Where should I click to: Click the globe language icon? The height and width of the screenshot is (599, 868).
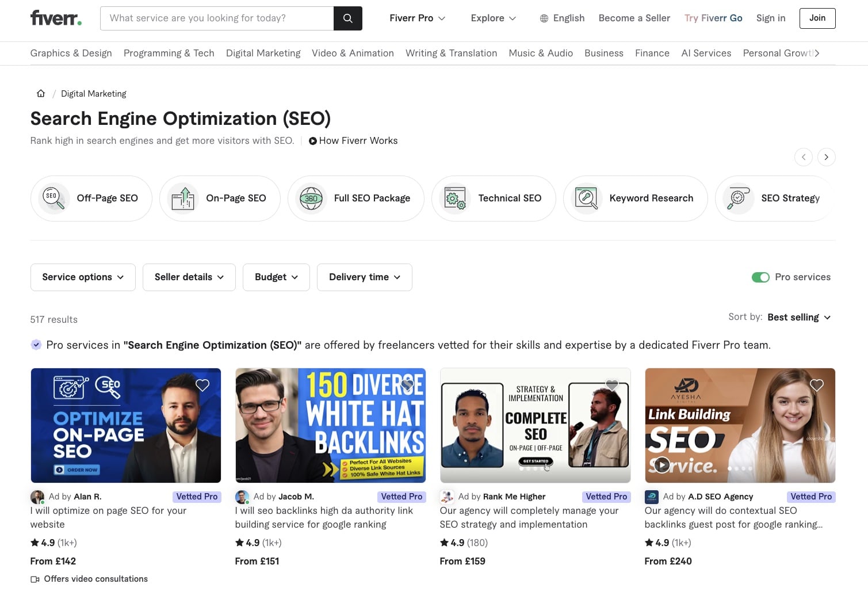(x=544, y=18)
